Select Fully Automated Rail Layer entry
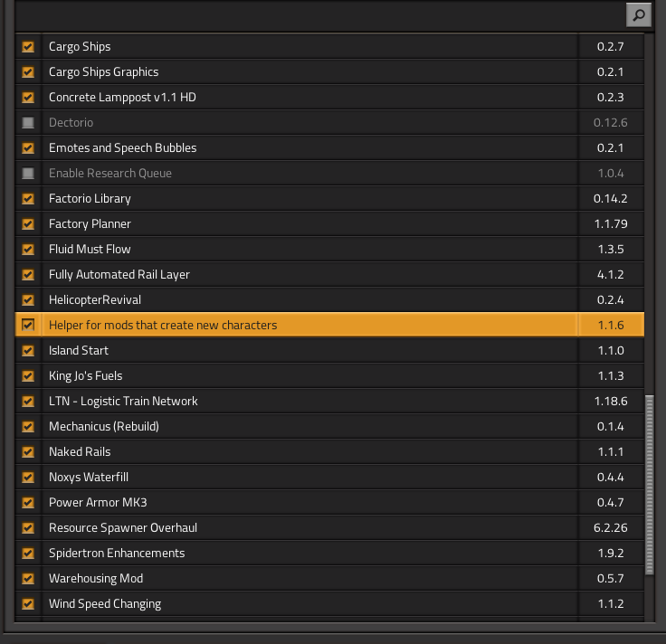The width and height of the screenshot is (666, 644). (119, 274)
